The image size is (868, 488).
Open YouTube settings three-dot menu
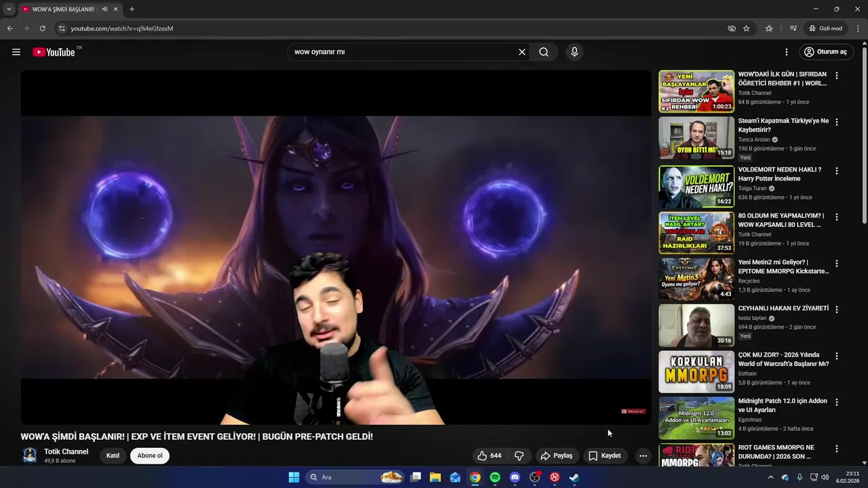point(787,52)
